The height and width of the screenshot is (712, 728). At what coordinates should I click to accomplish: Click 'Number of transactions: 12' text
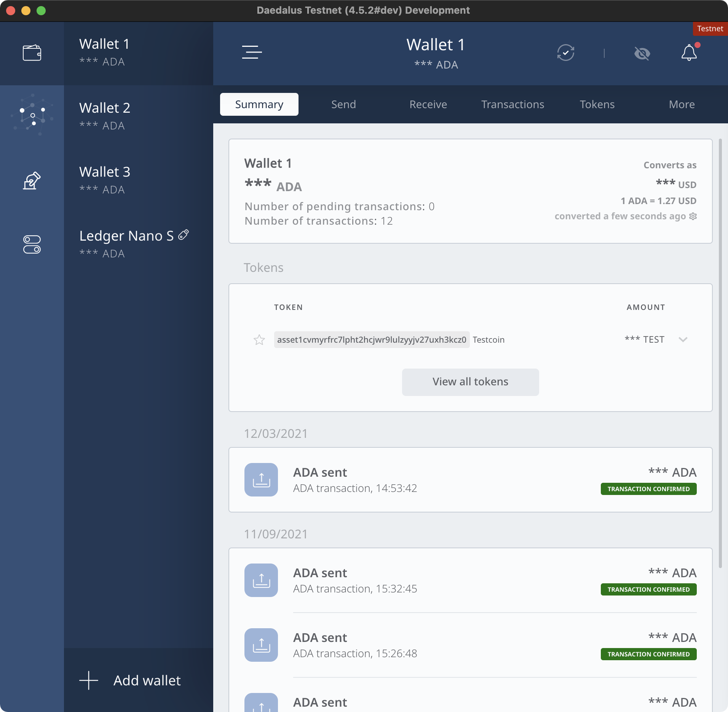[x=319, y=221]
